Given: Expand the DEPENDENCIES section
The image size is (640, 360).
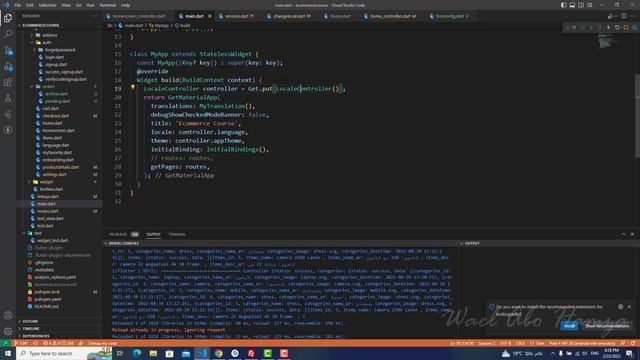Looking at the screenshot, I should (36, 336).
